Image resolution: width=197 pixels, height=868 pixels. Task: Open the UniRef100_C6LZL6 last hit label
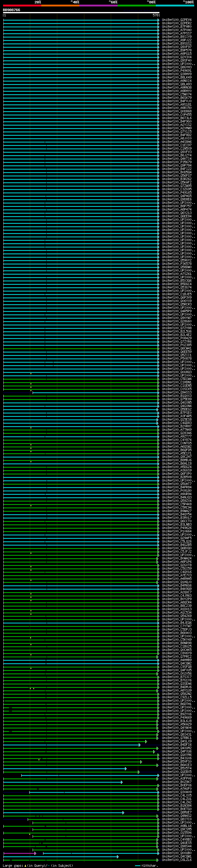click(176, 860)
